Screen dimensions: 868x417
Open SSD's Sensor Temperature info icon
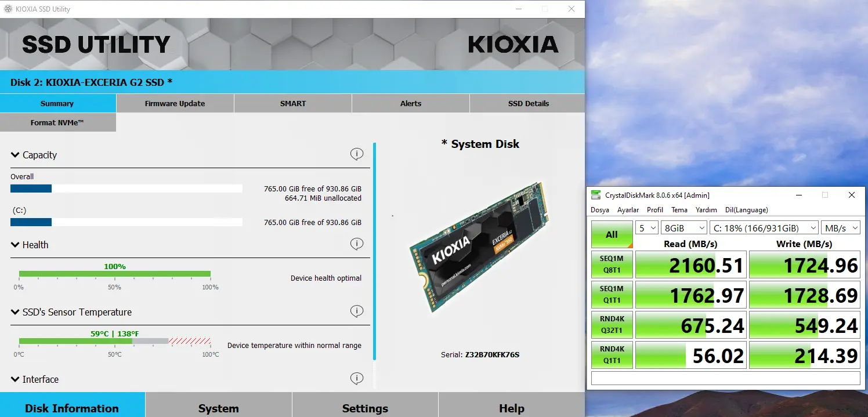pyautogui.click(x=357, y=311)
